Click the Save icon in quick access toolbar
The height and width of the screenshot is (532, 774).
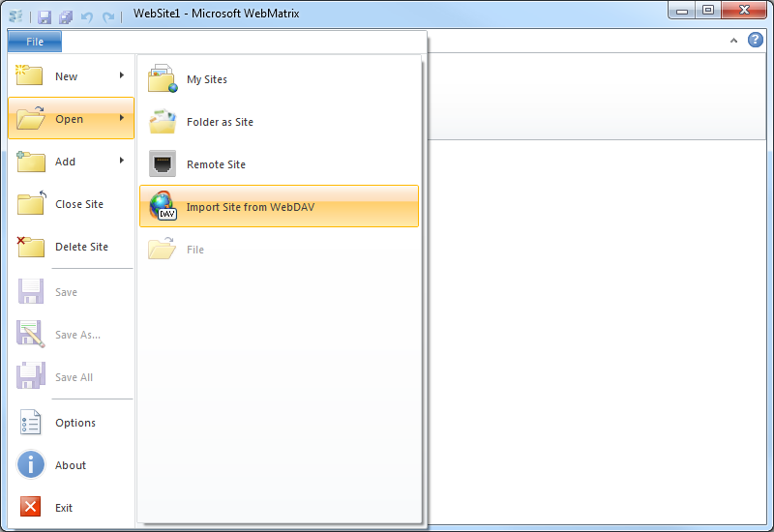pos(45,16)
